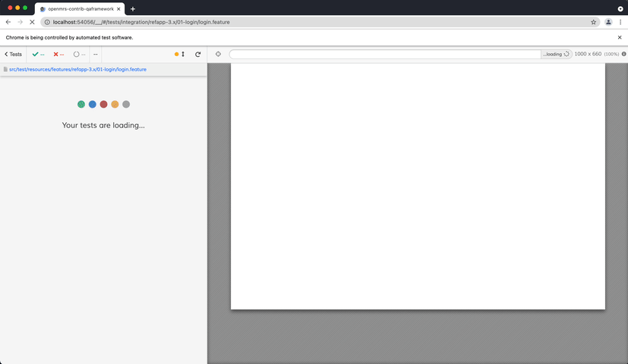Open the login.feature spec file link
The height and width of the screenshot is (364, 628).
click(x=77, y=69)
